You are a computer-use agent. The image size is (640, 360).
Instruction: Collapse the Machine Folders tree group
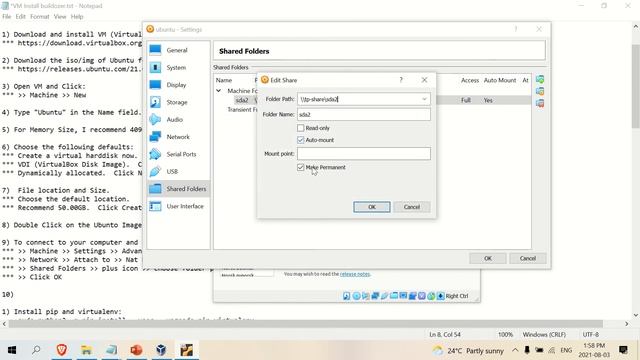219,91
